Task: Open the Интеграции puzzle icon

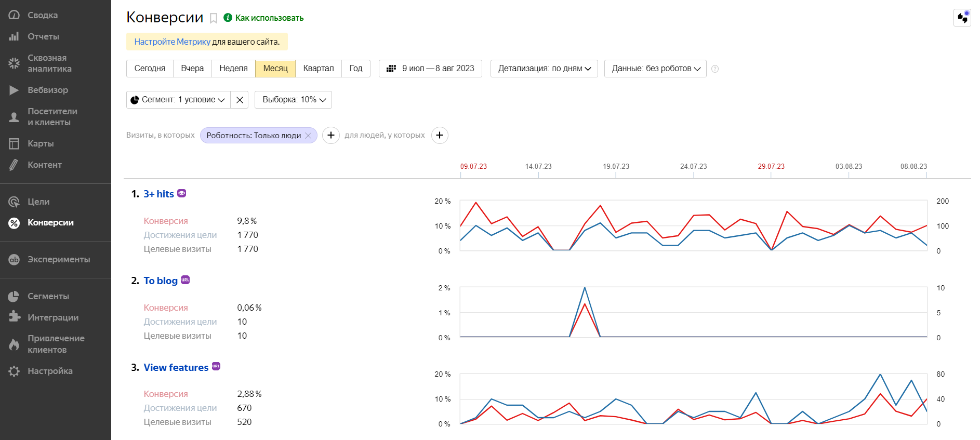Action: [14, 317]
